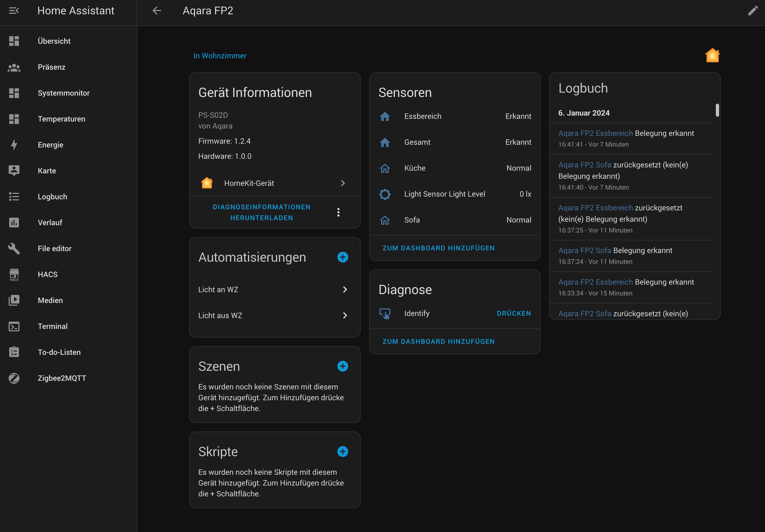The width and height of the screenshot is (765, 532).
Task: Click the back arrow next to Aqara FP2
Action: click(157, 11)
